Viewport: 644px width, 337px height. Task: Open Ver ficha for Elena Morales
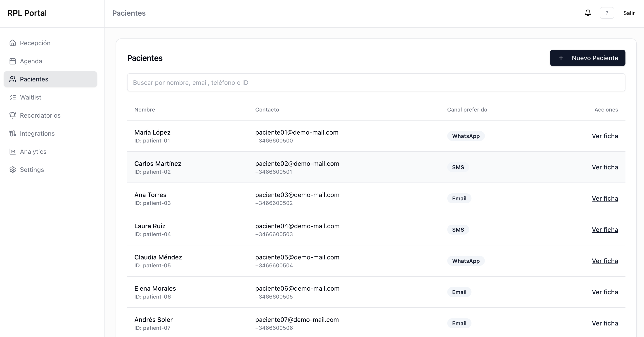pos(605,292)
